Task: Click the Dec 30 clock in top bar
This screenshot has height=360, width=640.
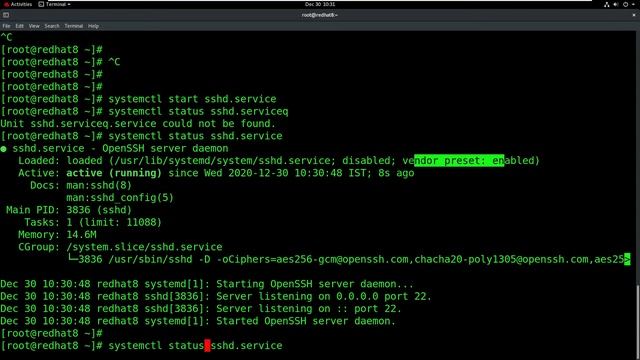Action: point(320,4)
